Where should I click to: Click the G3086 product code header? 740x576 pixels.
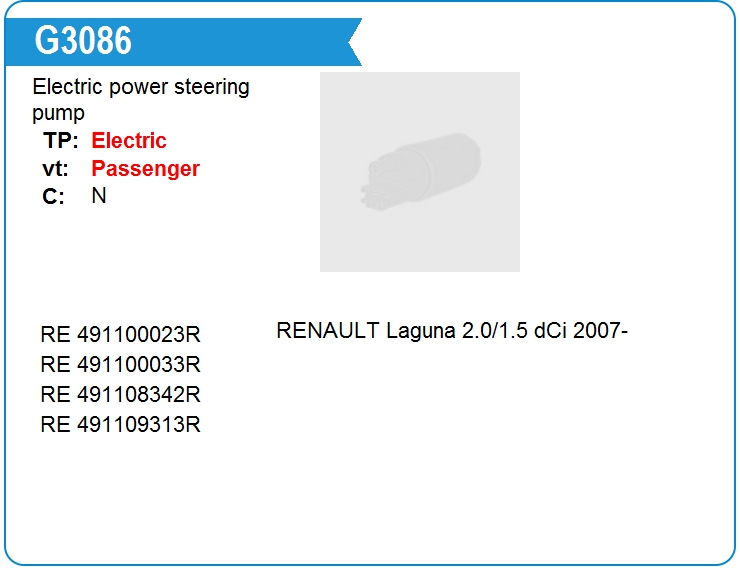pos(83,41)
